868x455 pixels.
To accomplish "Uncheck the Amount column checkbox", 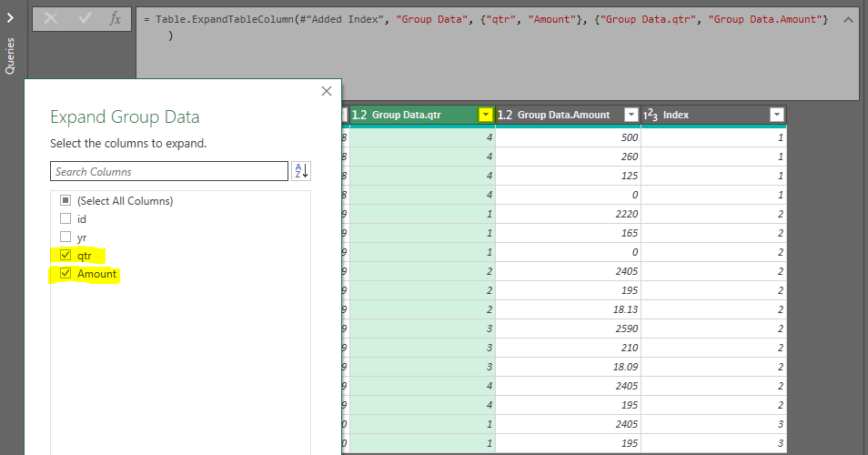I will coord(66,273).
